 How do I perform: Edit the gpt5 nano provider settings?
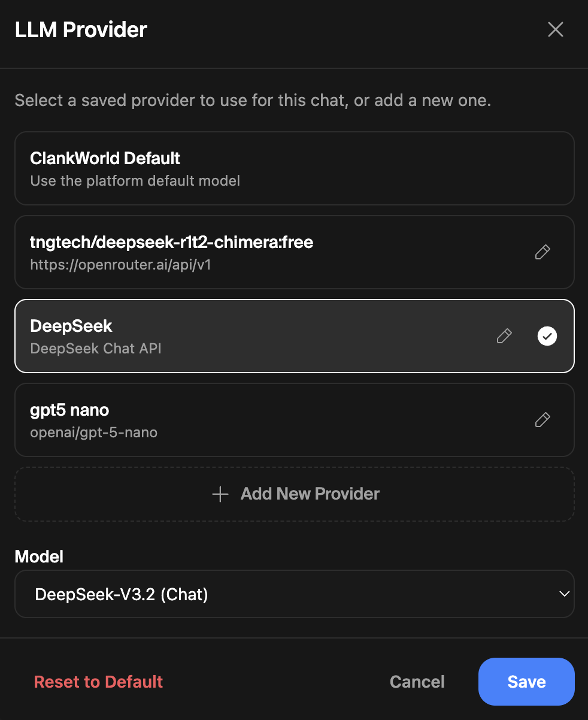[542, 420]
